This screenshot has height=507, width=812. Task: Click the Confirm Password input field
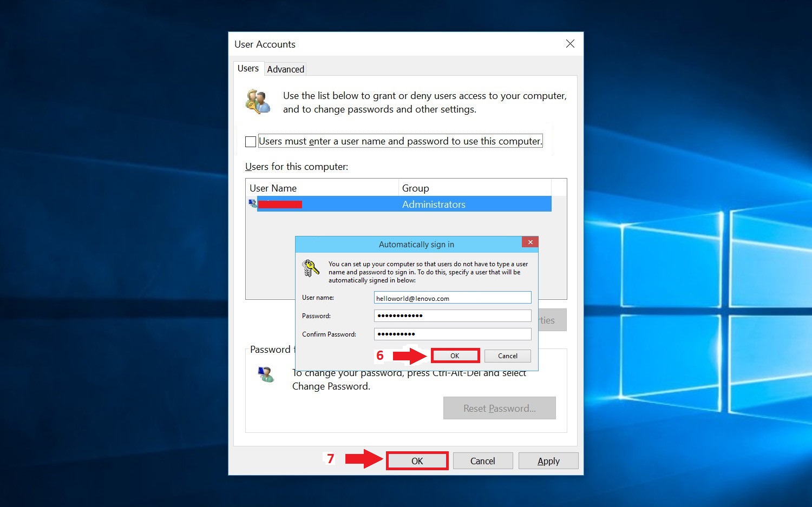(452, 334)
